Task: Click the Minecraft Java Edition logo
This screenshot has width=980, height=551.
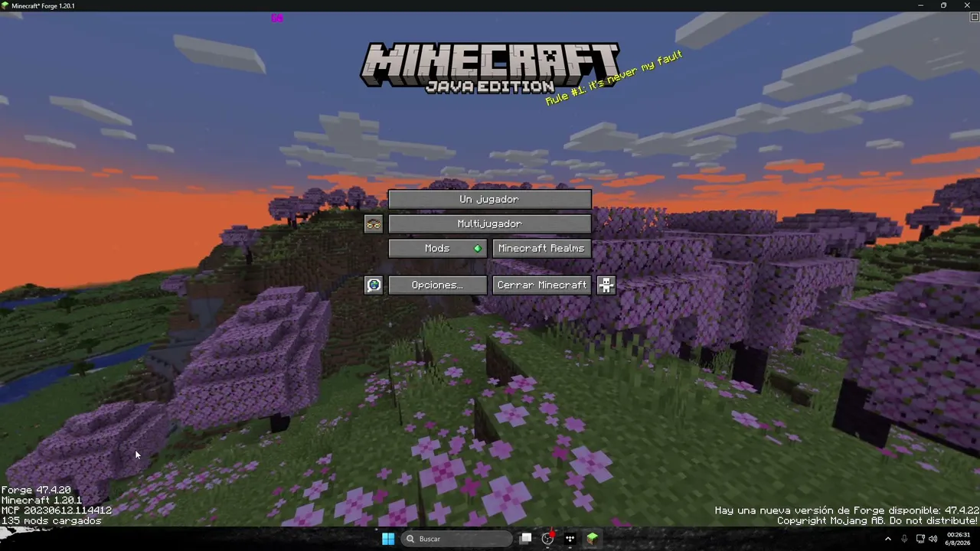Action: point(490,68)
